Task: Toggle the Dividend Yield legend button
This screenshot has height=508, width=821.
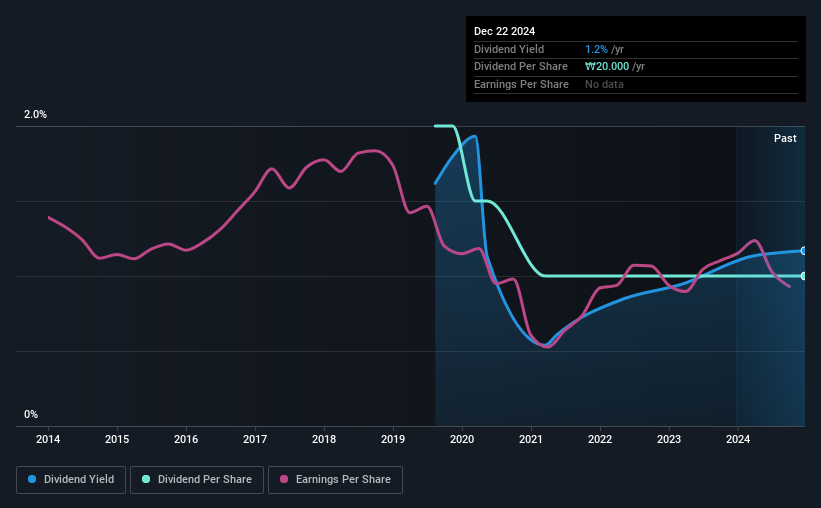Action: pyautogui.click(x=71, y=480)
